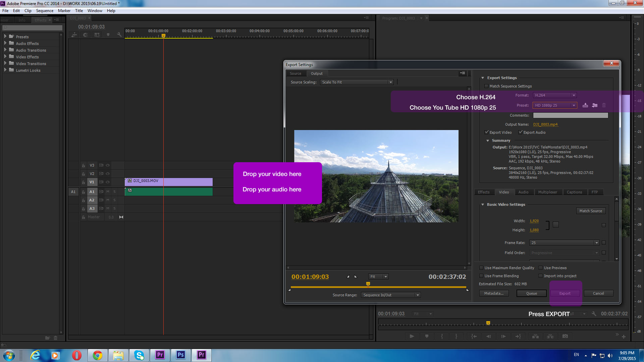Lock the V3 track

tap(84, 165)
